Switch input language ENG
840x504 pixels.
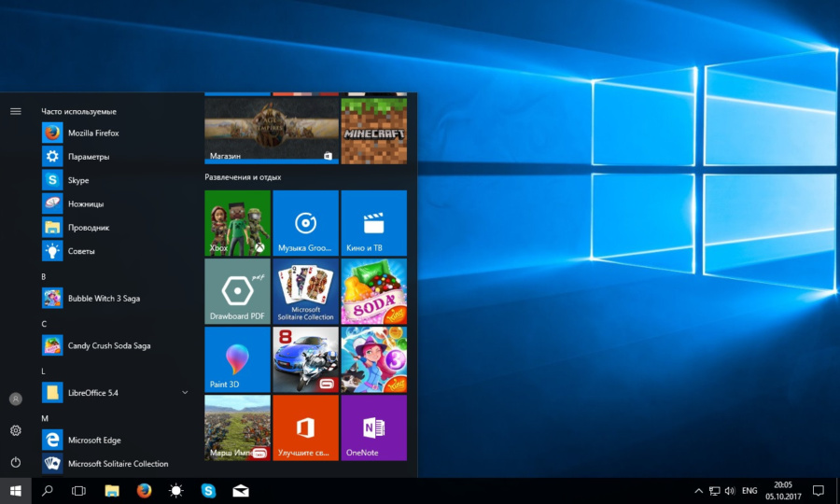point(749,491)
